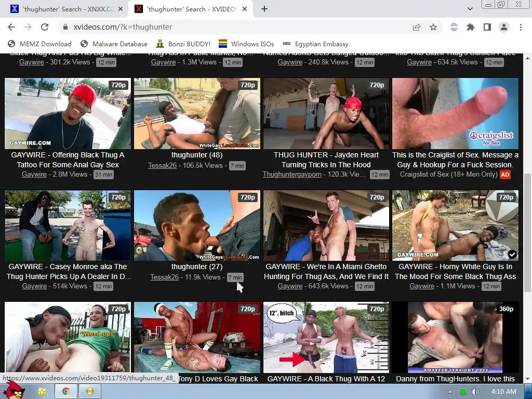Open the Bonzi BUDDY! bookmark
Image resolution: width=532 pixels, height=399 pixels.
coord(183,44)
